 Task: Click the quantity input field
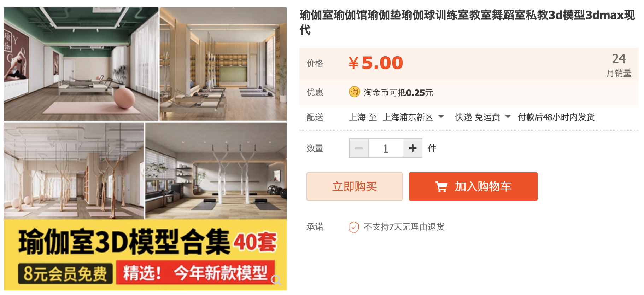tap(386, 148)
